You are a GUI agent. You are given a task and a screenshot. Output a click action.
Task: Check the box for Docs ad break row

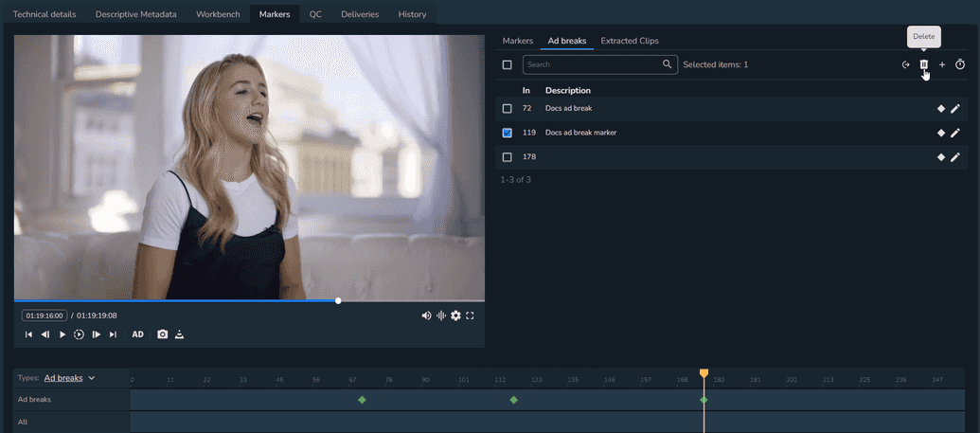(507, 108)
